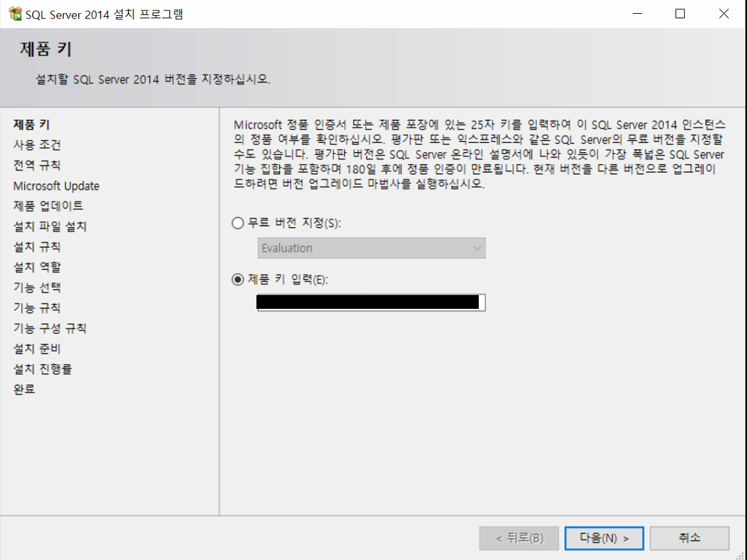Select the 설치 파일 설치 step in sidebar
Screen dimensions: 747x560
pos(50,226)
